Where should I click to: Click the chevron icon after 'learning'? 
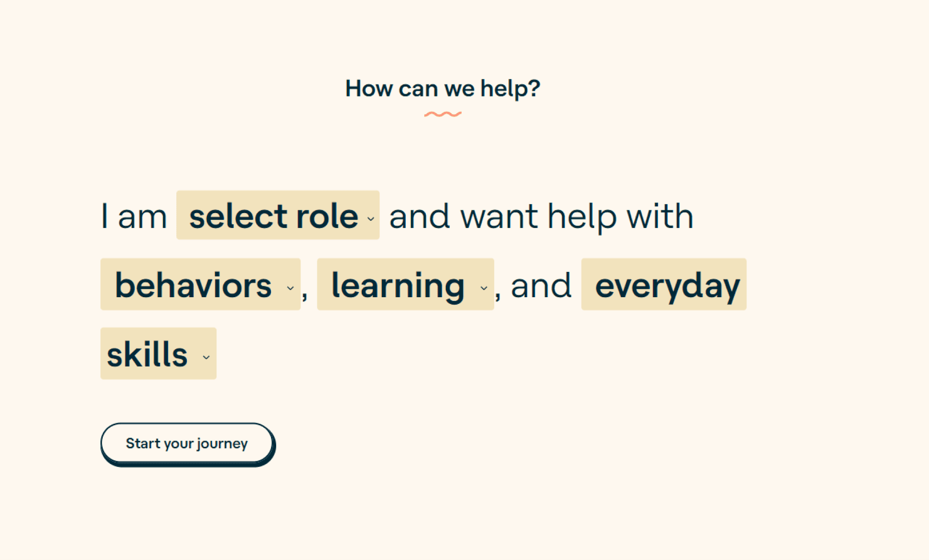[x=484, y=288]
